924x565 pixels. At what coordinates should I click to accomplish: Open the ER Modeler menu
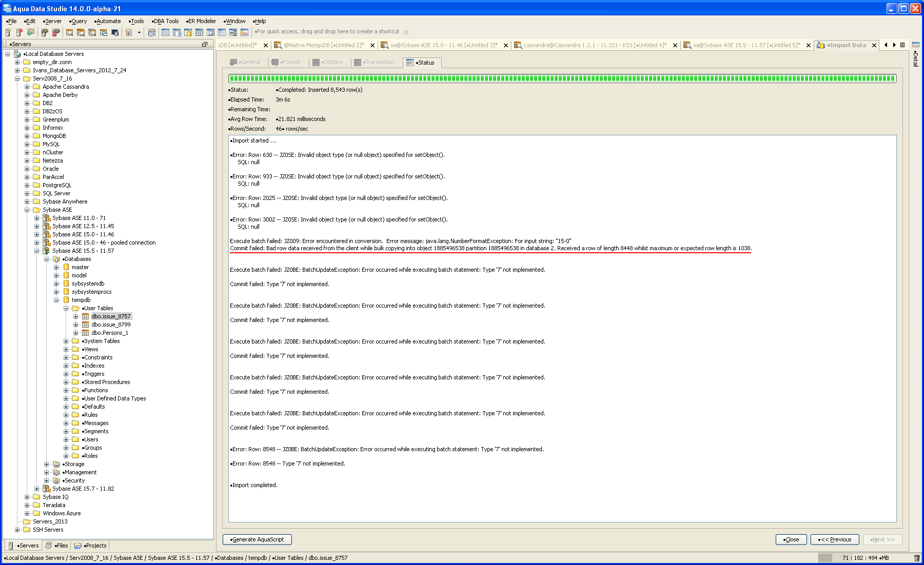click(x=201, y=21)
